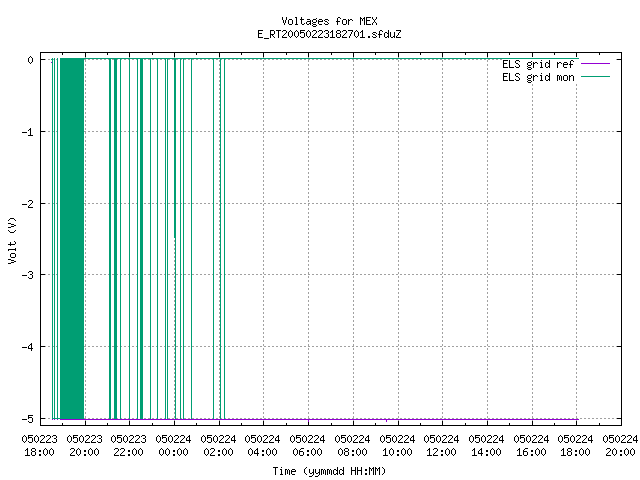640x480 pixels.
Task: Click the y-axis tick label -1
Action: (28, 132)
